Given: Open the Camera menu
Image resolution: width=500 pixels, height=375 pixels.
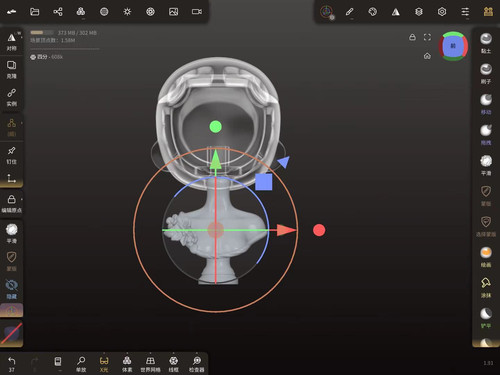Looking at the screenshot, I should pyautogui.click(x=197, y=12).
